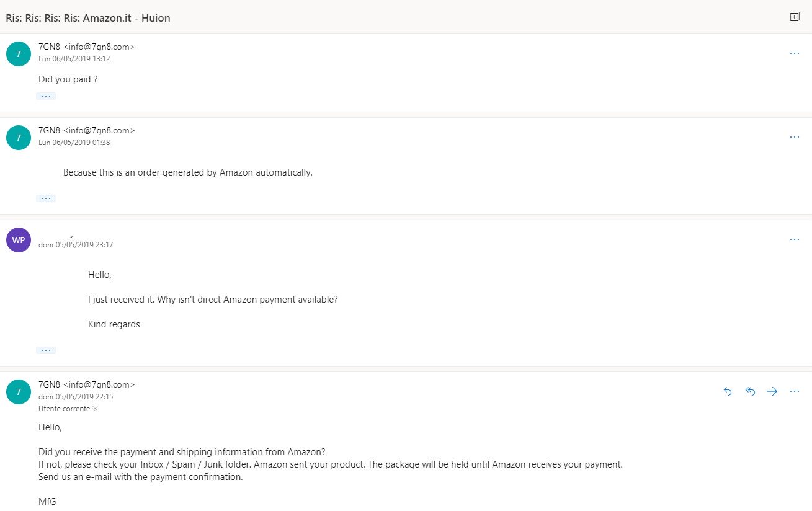The image size is (812, 511).
Task: Click the Reply all double-arrow icon
Action: (750, 391)
